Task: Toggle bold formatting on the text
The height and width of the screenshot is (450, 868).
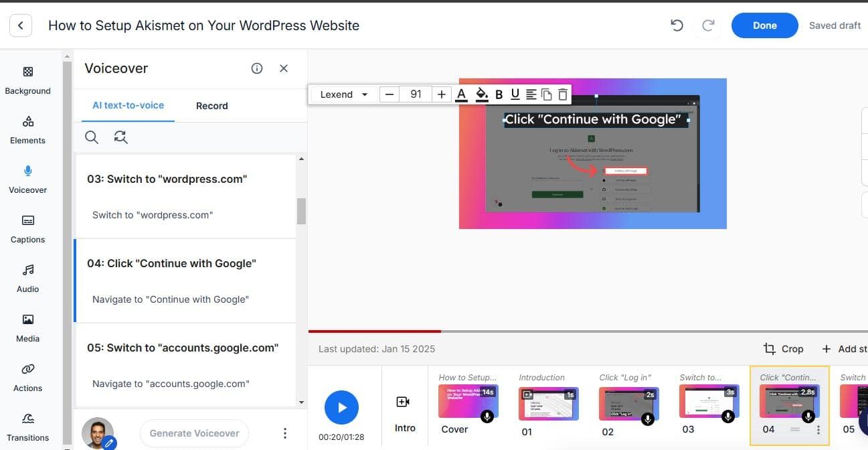Action: (499, 94)
